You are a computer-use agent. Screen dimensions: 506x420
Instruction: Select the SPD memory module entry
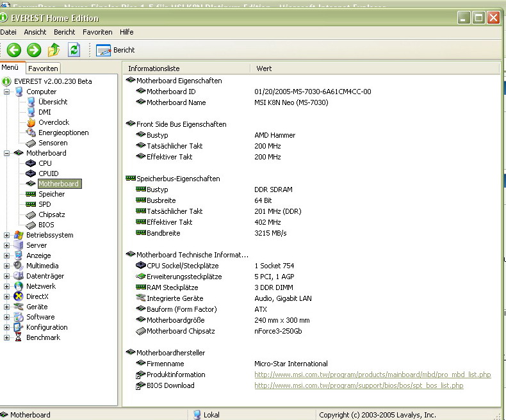coord(45,204)
